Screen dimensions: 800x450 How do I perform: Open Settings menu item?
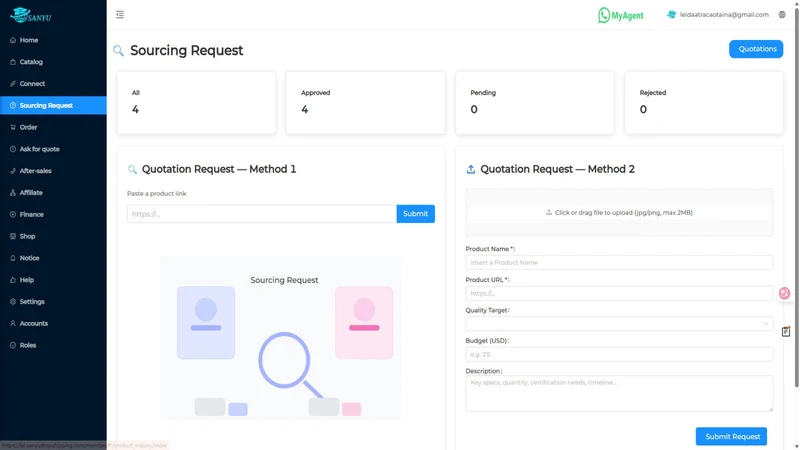pyautogui.click(x=53, y=302)
